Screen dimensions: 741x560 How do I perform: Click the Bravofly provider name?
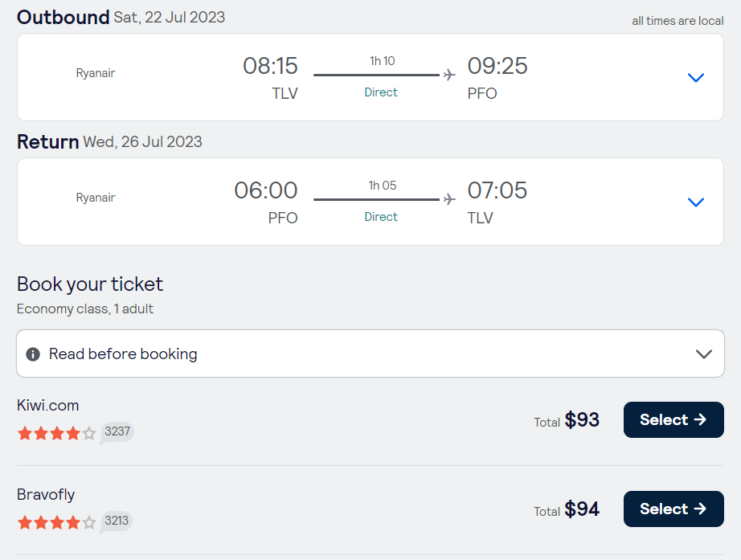(46, 494)
